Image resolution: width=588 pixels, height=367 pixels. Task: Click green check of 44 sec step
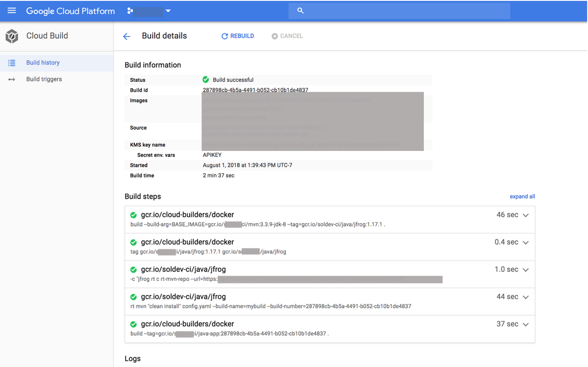click(134, 297)
